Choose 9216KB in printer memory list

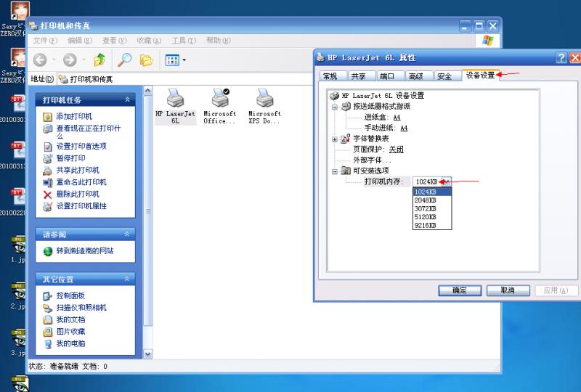[426, 225]
